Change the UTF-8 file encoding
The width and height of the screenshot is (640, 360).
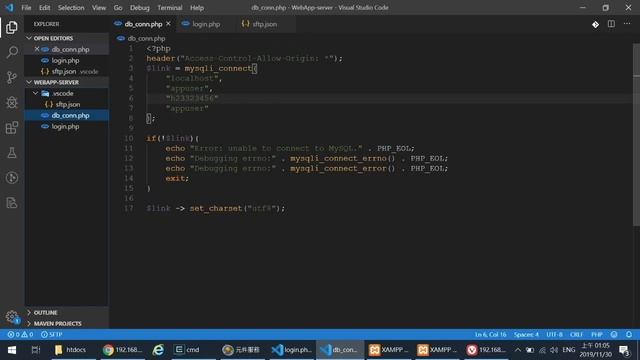pos(554,334)
